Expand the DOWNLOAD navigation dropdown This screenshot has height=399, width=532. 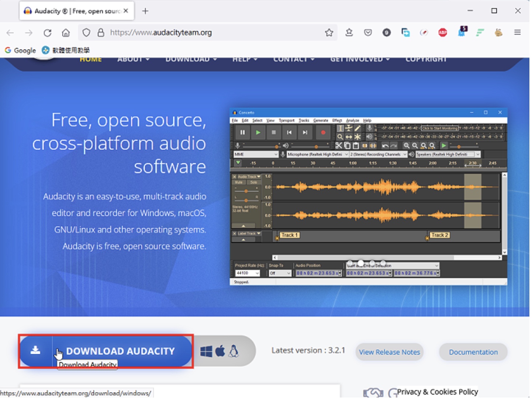[191, 59]
